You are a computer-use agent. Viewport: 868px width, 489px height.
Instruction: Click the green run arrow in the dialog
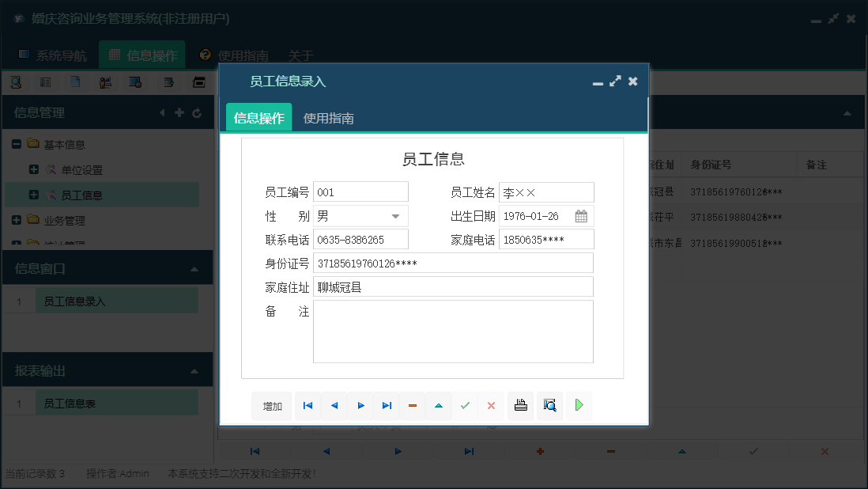tap(579, 405)
